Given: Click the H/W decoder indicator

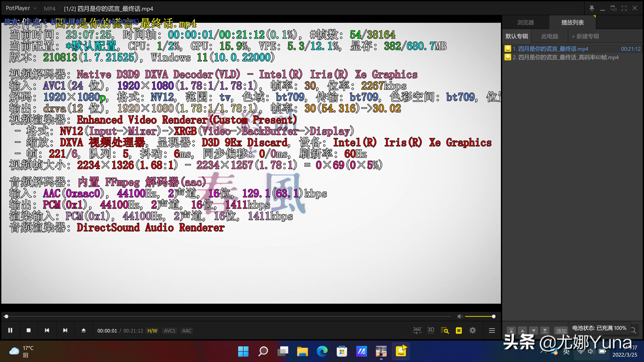Looking at the screenshot, I should coord(152,331).
